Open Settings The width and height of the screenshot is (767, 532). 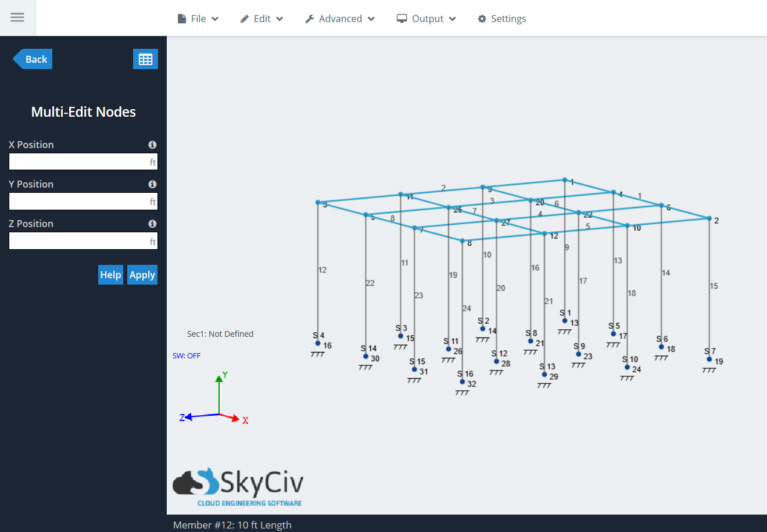(x=502, y=19)
